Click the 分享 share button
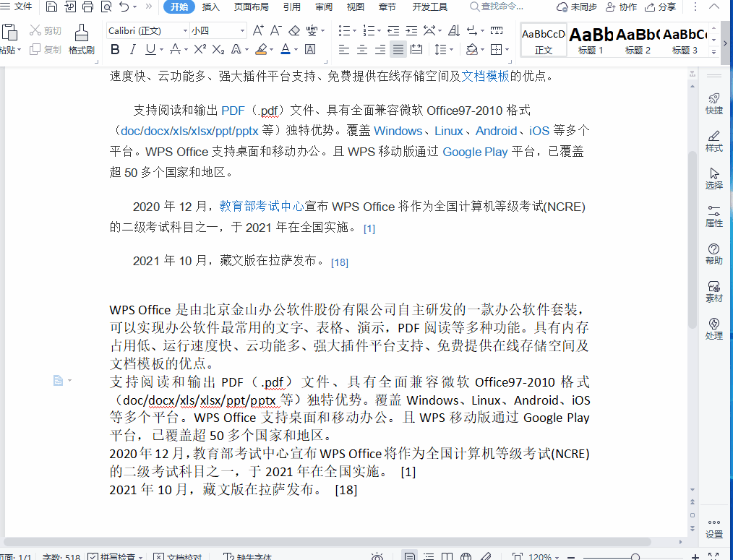Viewport: 733px width, 560px height. click(661, 7)
